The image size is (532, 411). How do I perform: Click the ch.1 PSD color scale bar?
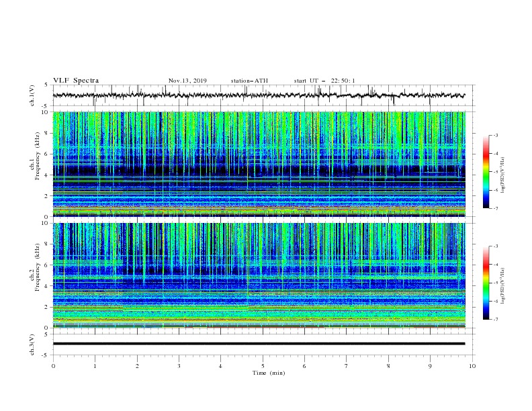[x=486, y=172]
